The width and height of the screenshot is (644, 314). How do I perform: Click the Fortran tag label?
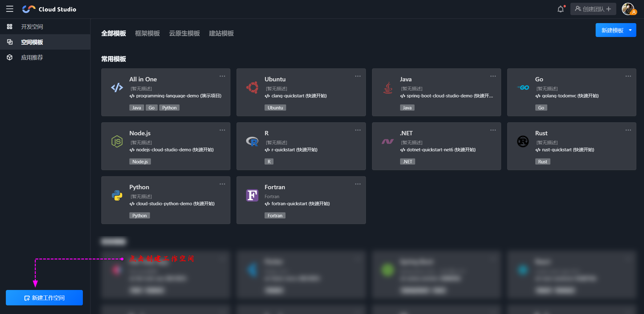coord(275,215)
